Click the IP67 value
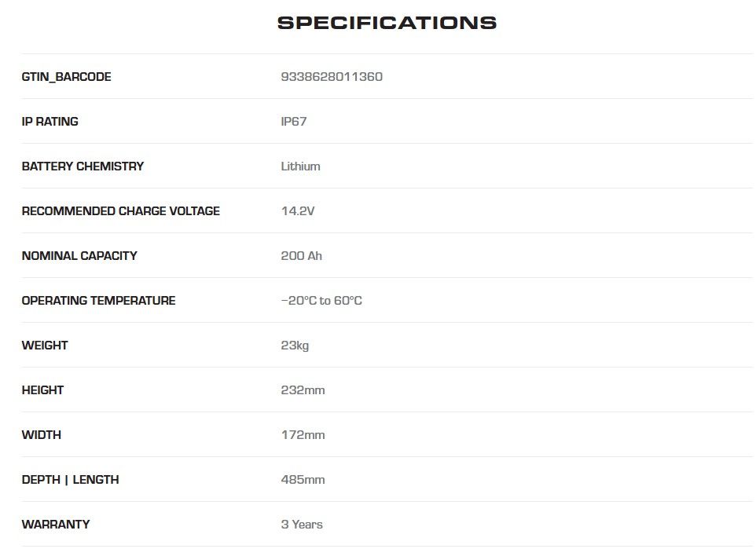756x556 pixels. [293, 122]
